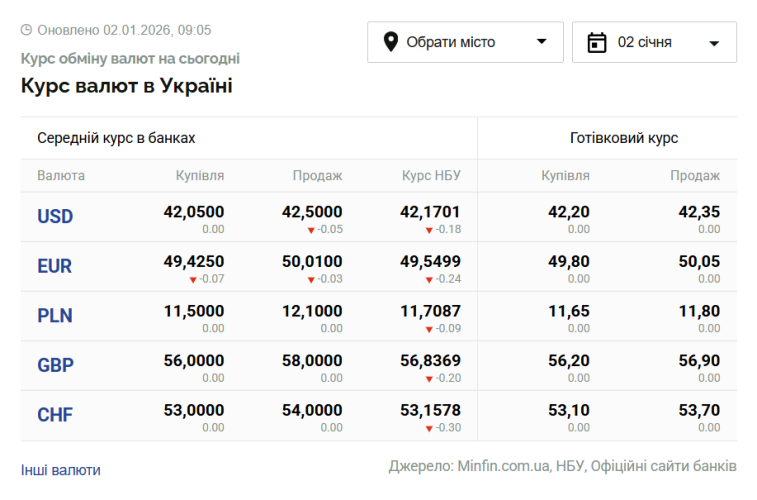Image resolution: width=757 pixels, height=500 pixels.
Task: Open the CHF currency link
Action: click(x=55, y=415)
